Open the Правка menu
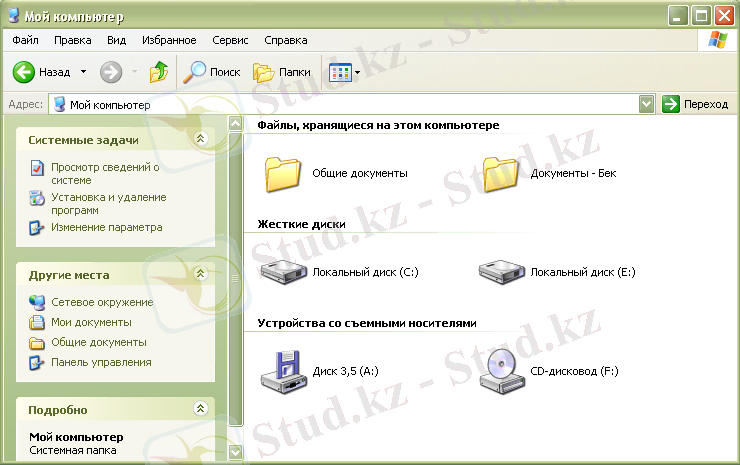 coord(73,40)
